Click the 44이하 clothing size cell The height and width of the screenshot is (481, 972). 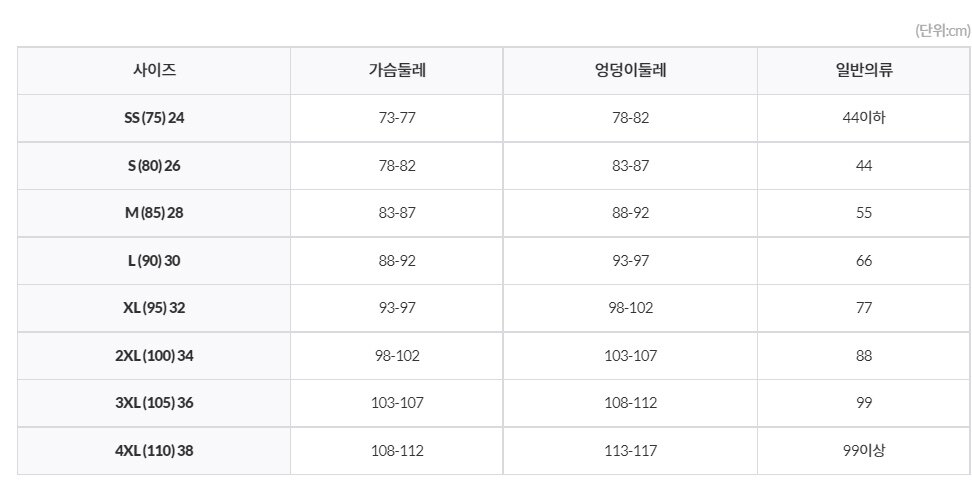point(864,118)
